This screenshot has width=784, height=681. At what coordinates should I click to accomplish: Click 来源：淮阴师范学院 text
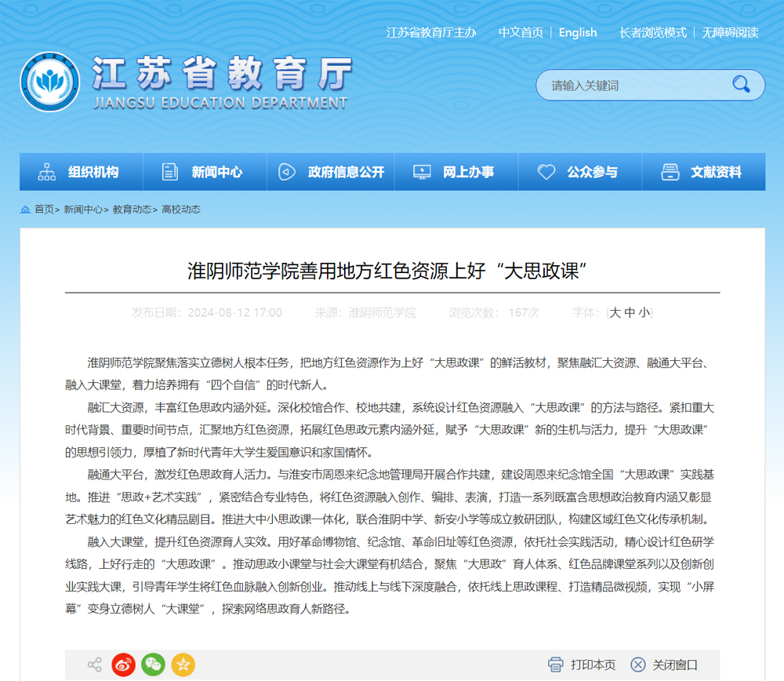pyautogui.click(x=365, y=313)
